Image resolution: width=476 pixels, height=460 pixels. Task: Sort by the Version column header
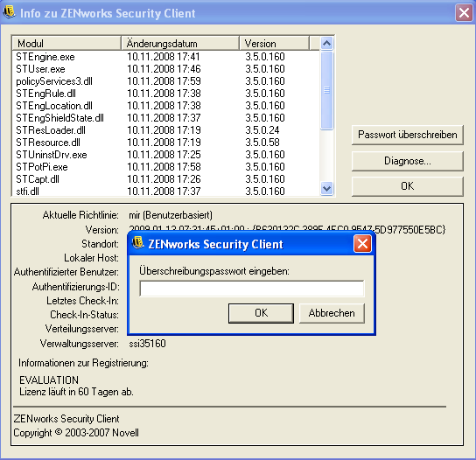click(275, 44)
